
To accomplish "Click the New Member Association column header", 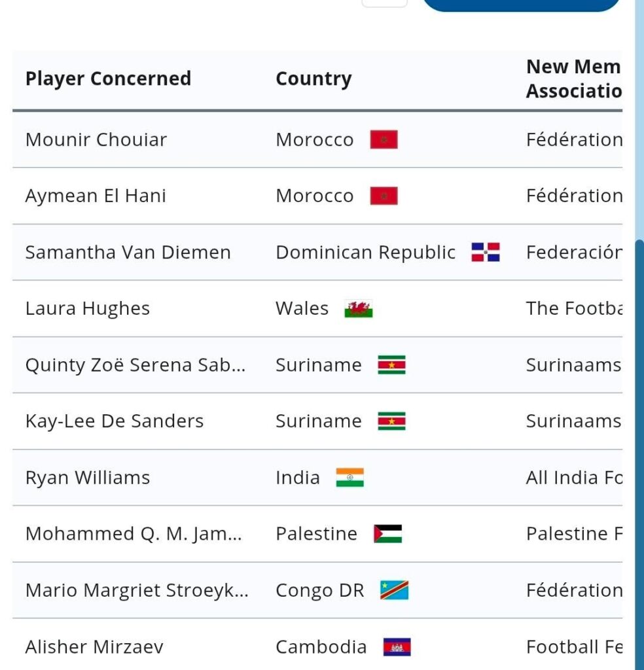I will (573, 79).
